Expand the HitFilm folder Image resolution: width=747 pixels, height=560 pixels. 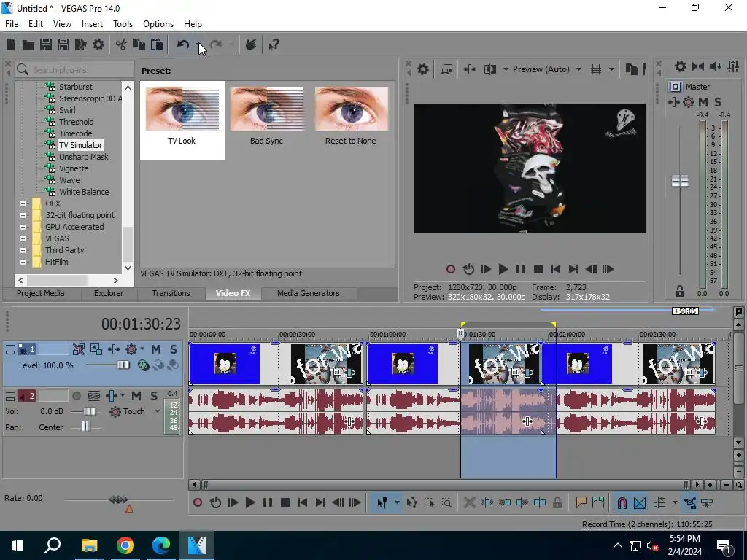tap(23, 262)
